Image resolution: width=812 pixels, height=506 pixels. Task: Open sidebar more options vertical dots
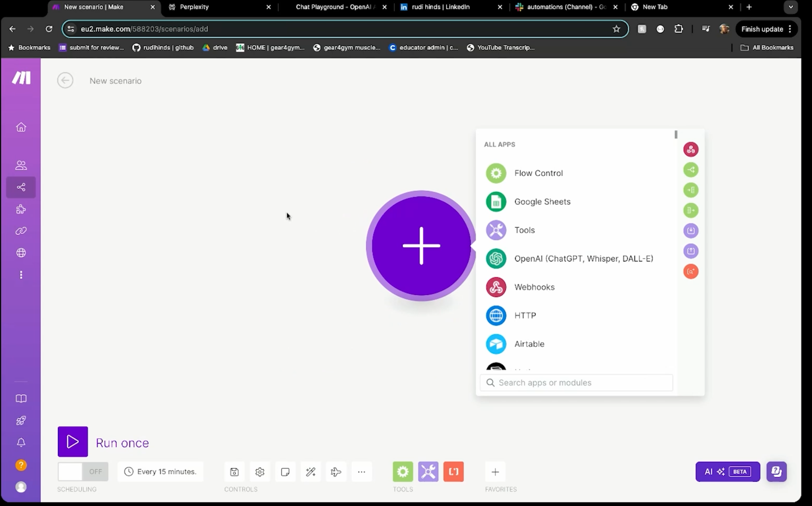click(21, 275)
